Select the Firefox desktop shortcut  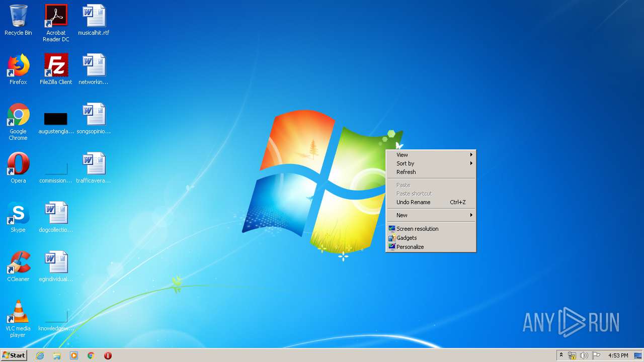point(18,69)
